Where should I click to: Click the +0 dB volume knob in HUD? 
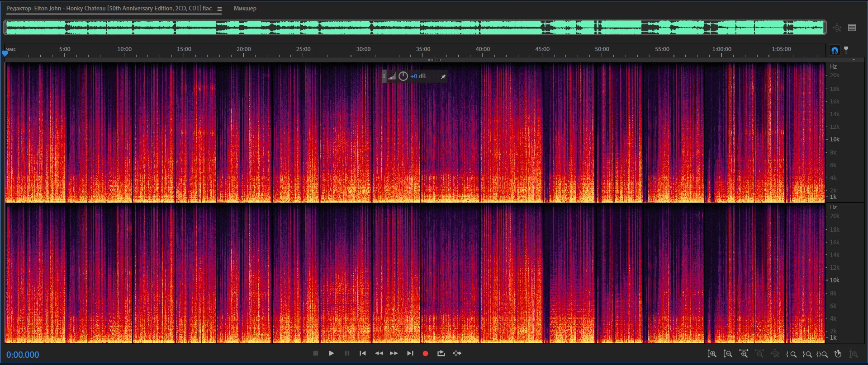403,76
